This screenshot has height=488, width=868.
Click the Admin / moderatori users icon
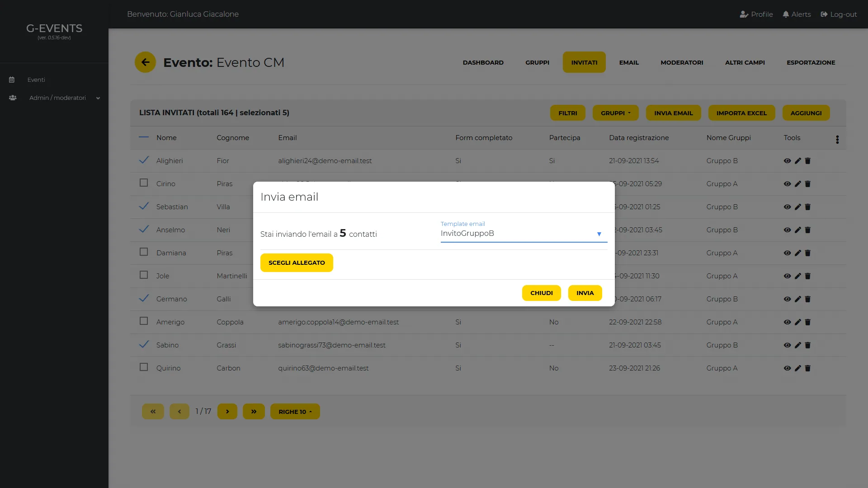(13, 98)
